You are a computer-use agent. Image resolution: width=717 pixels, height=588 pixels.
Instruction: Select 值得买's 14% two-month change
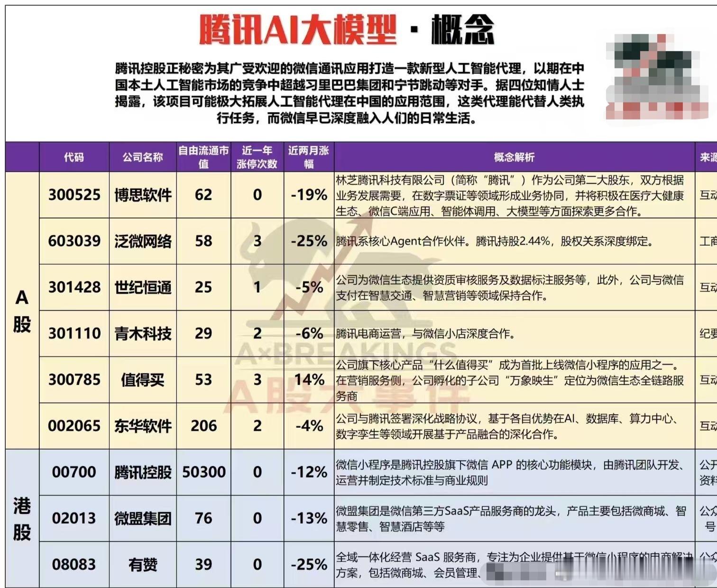click(x=310, y=380)
